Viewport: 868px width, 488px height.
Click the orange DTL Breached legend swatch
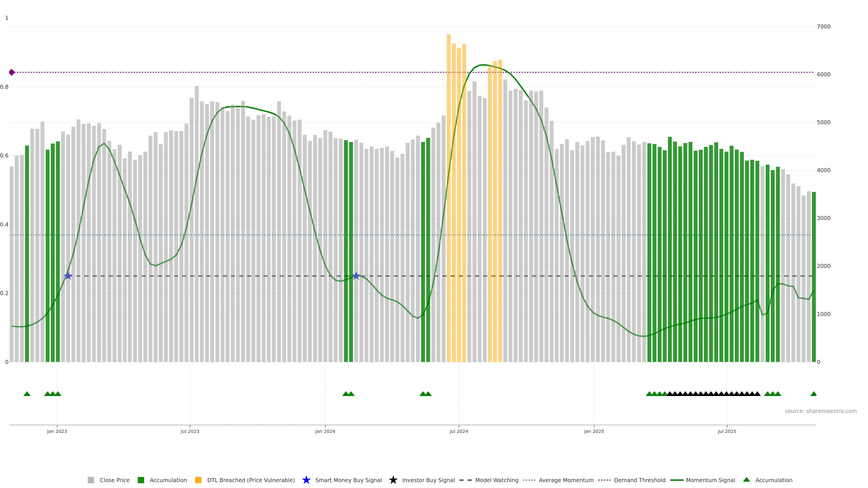(x=198, y=480)
